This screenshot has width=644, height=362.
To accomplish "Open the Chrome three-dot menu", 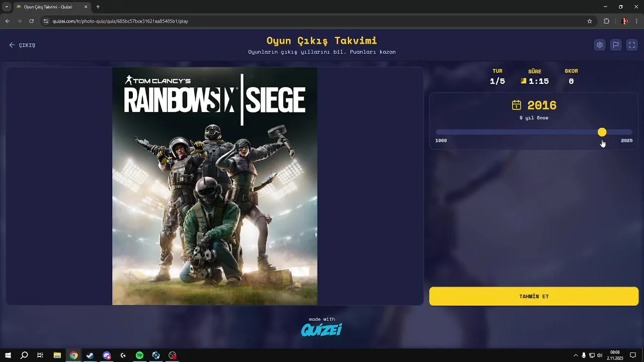I will coord(636,21).
